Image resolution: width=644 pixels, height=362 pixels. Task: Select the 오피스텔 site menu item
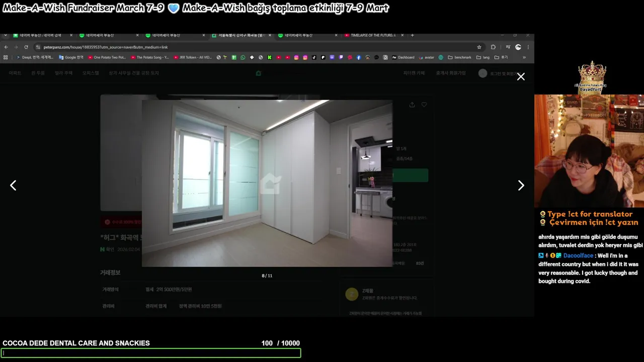(x=91, y=73)
